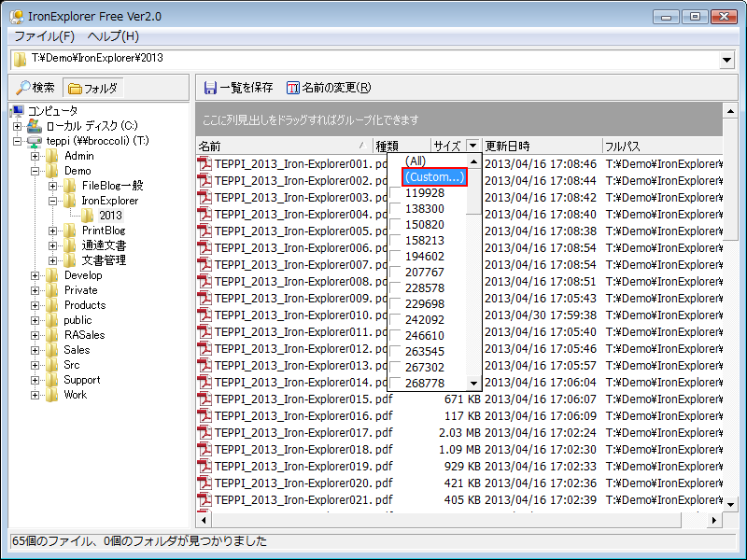747x560 pixels.
Task: Click the teppi network drive icon
Action: coord(35,142)
